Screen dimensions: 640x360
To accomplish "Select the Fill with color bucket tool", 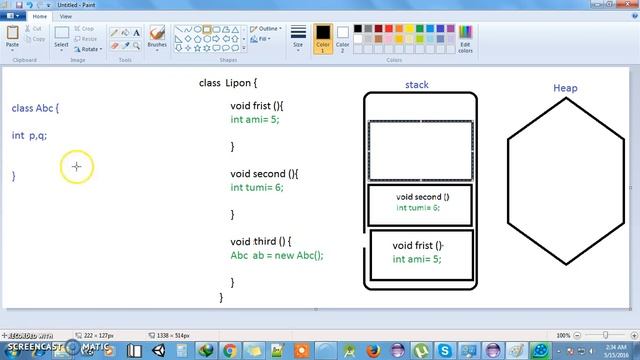I will [x=125, y=33].
